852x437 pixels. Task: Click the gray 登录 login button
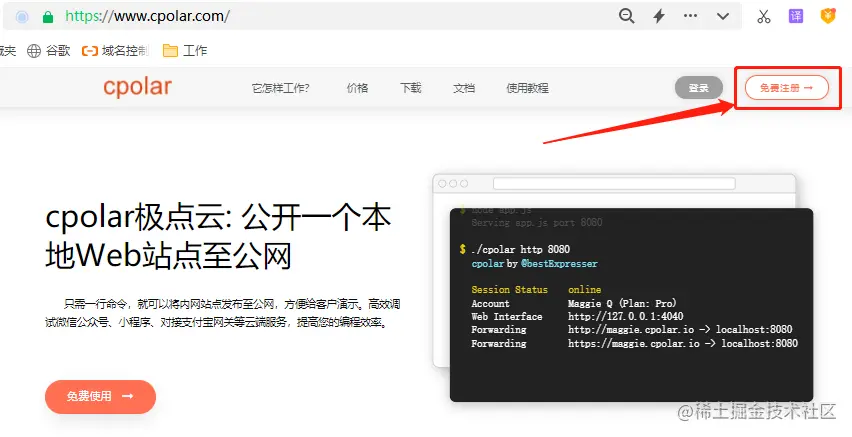click(x=699, y=88)
